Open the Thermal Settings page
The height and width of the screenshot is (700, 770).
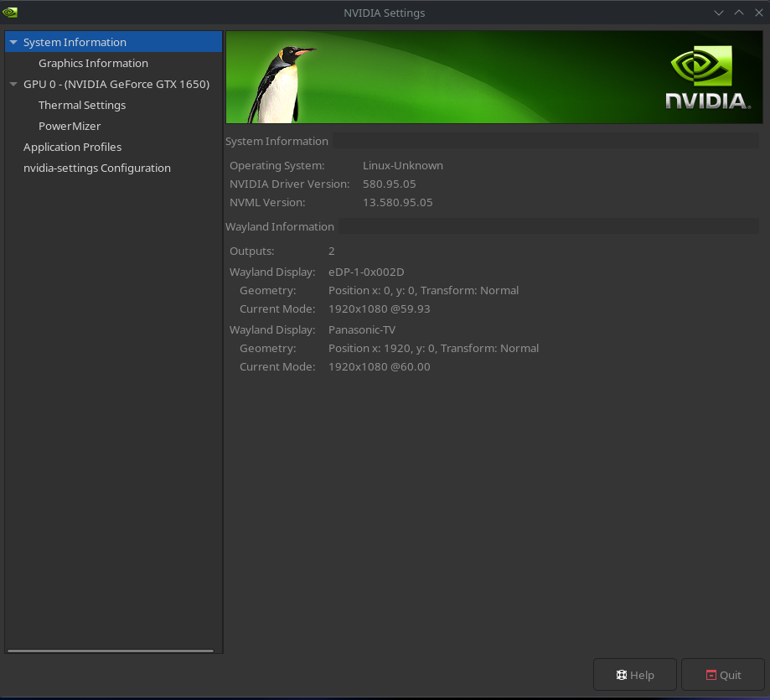[82, 105]
